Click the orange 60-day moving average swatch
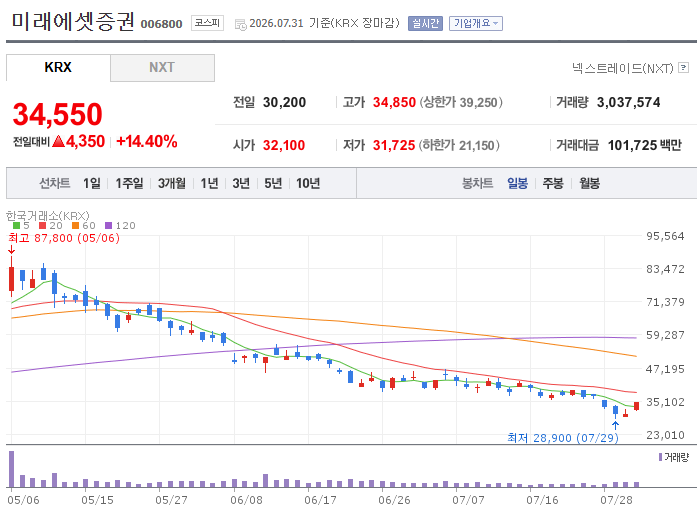 point(76,226)
